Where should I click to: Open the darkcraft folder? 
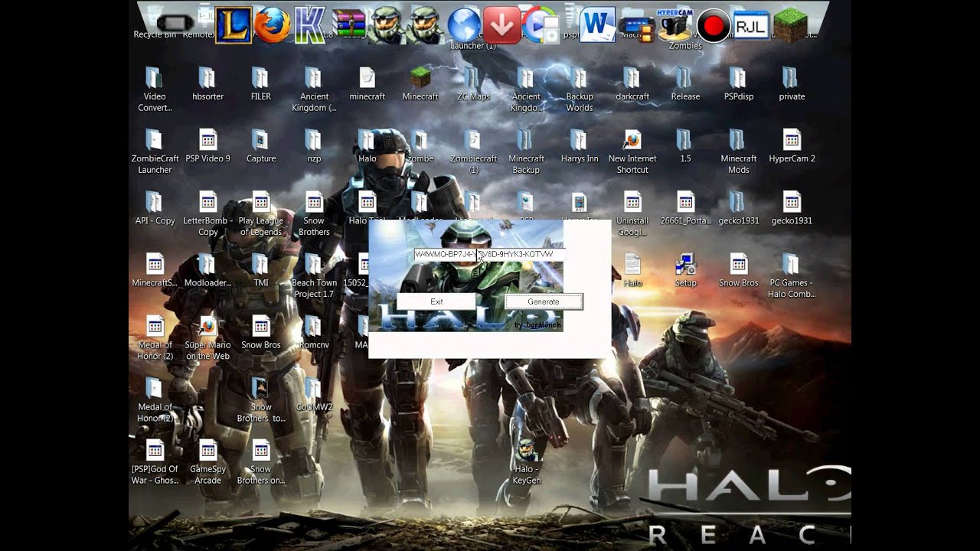point(632,84)
